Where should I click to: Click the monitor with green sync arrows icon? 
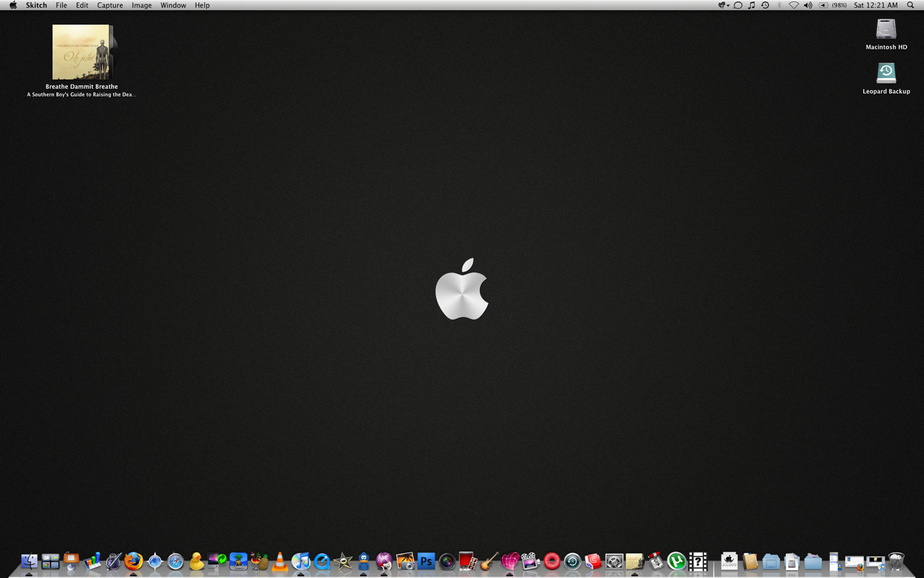click(x=217, y=561)
